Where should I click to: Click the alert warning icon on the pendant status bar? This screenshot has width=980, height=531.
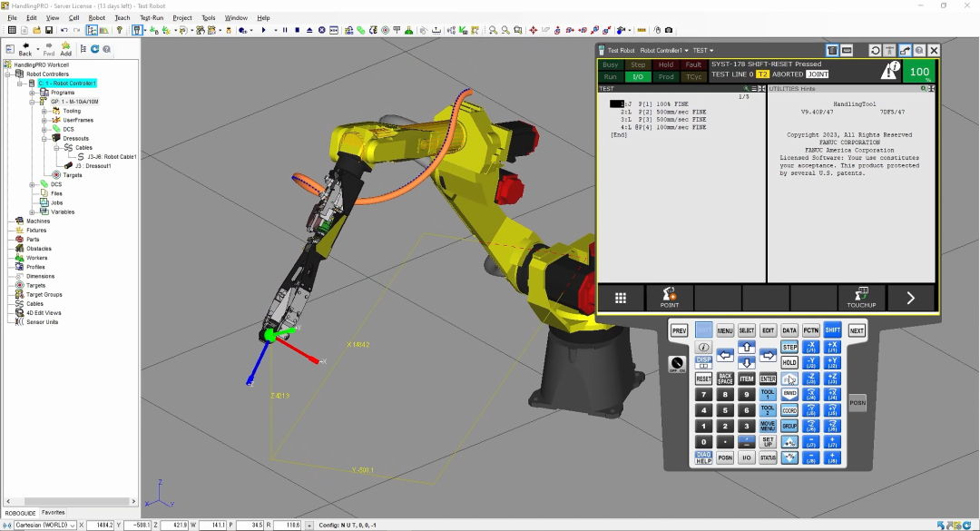click(890, 71)
